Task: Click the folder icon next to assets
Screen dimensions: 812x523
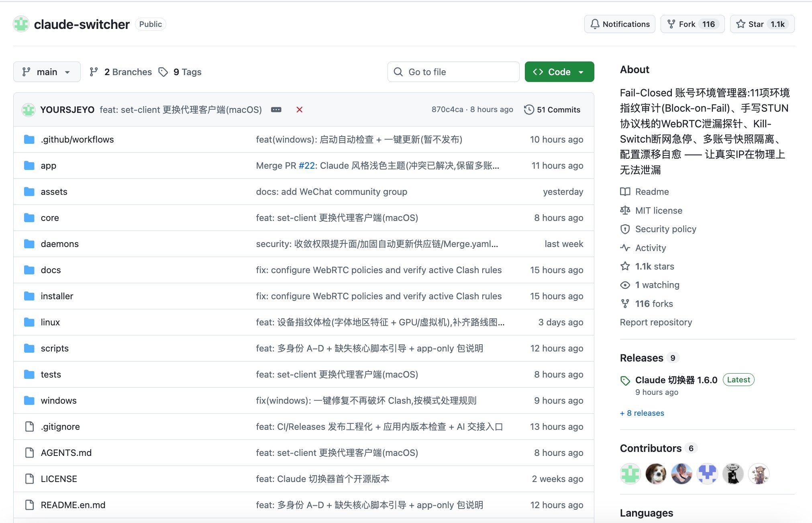Action: click(29, 192)
